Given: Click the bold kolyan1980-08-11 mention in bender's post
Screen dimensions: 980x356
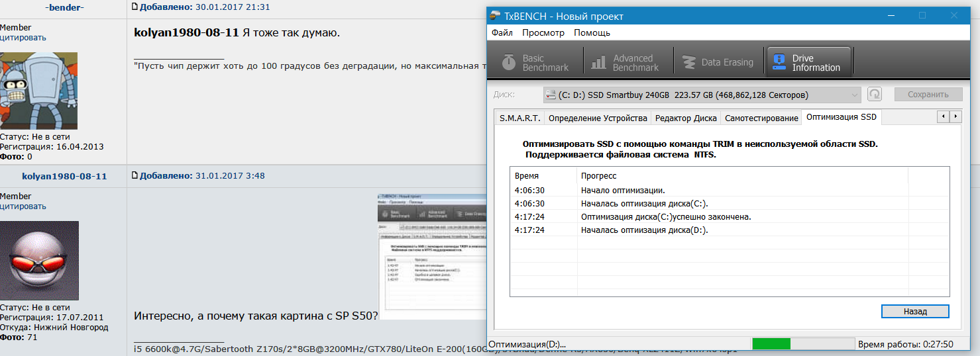Looking at the screenshot, I should tap(186, 32).
